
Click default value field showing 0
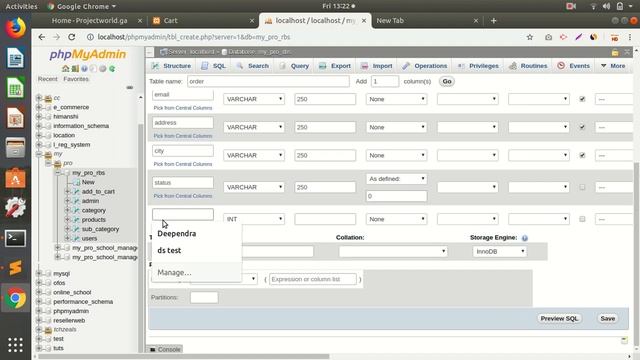(396, 196)
